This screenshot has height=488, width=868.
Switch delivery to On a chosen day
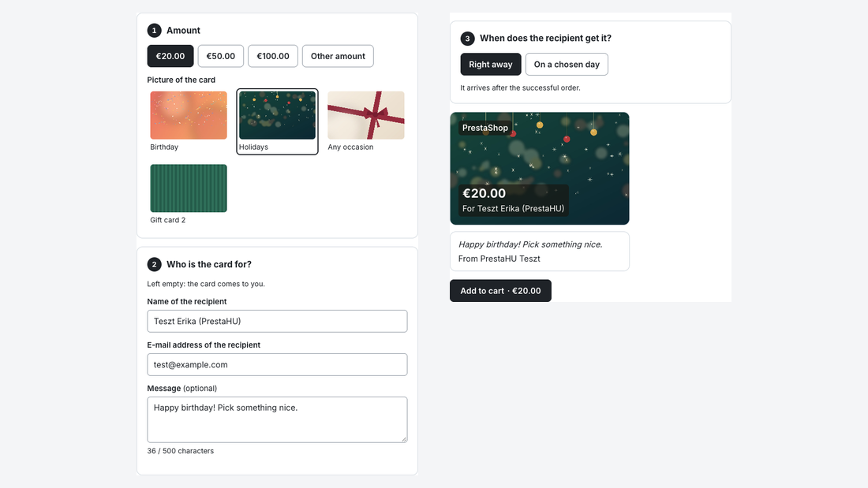click(x=567, y=64)
